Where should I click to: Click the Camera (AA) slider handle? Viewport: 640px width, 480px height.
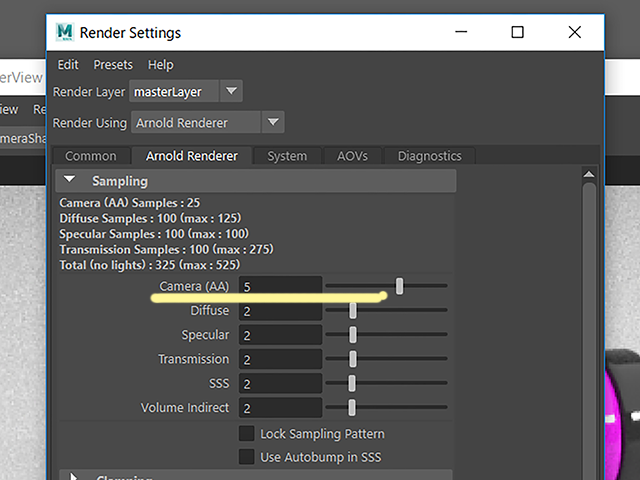tap(400, 286)
